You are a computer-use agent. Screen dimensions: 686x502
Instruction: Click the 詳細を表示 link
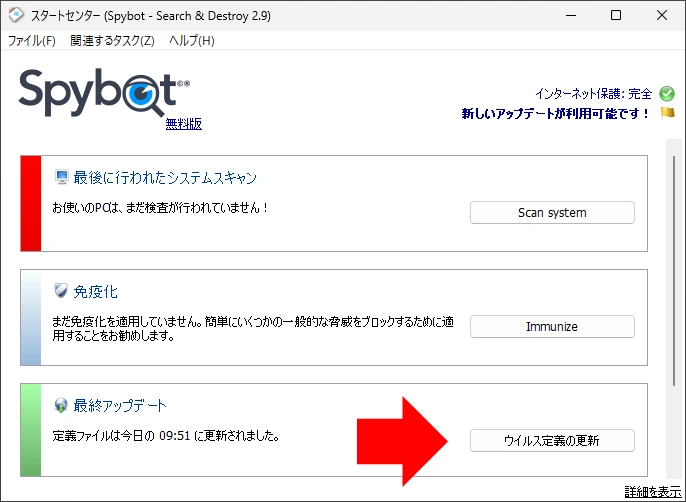click(x=653, y=491)
